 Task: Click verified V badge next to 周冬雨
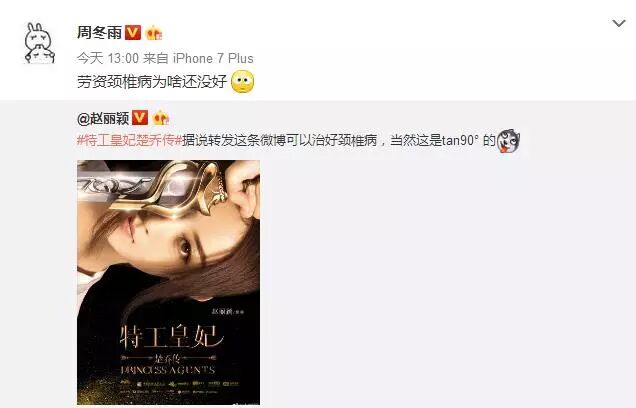tap(133, 32)
